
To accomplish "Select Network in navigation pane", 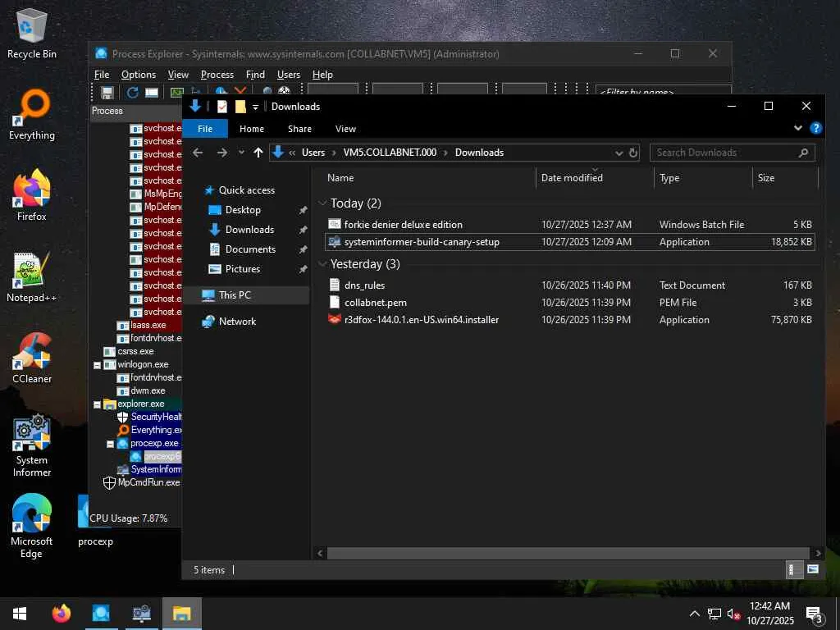I will point(237,322).
